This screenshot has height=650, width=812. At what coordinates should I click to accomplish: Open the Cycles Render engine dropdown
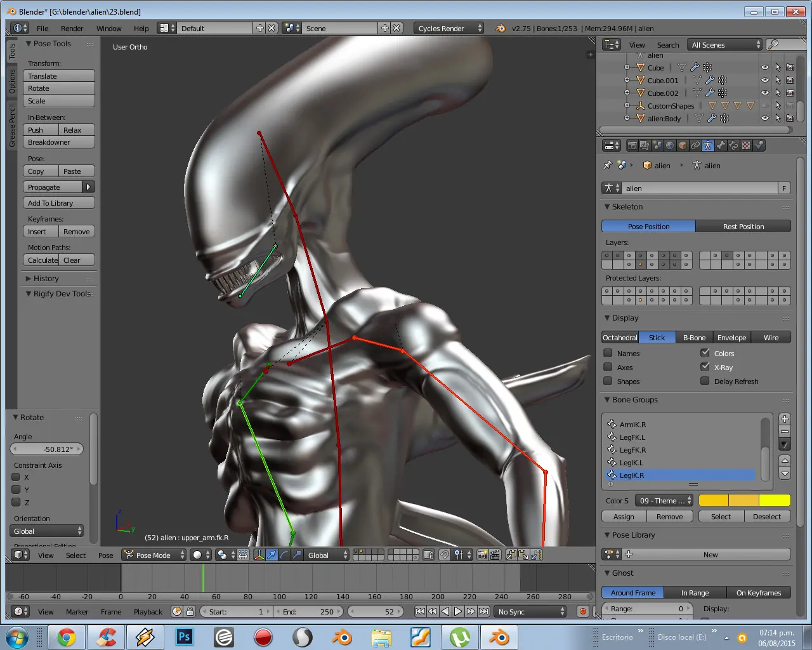(x=449, y=28)
